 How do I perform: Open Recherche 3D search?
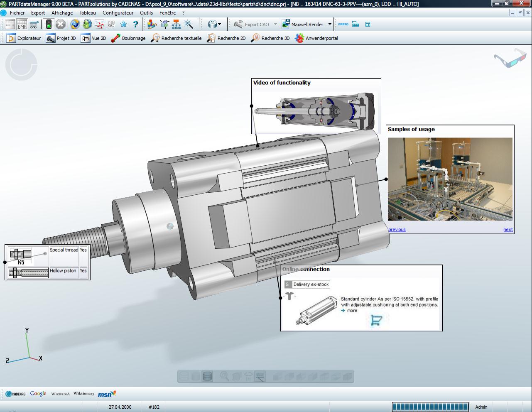(270, 38)
